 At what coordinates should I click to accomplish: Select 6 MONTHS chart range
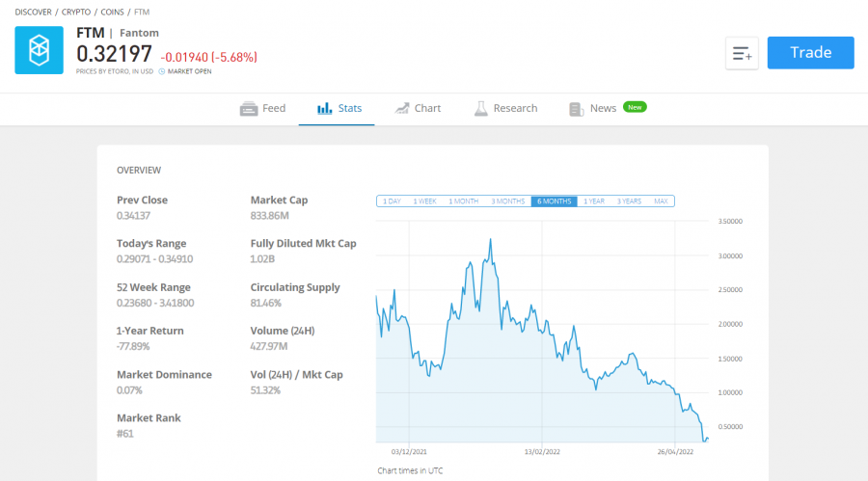click(555, 200)
